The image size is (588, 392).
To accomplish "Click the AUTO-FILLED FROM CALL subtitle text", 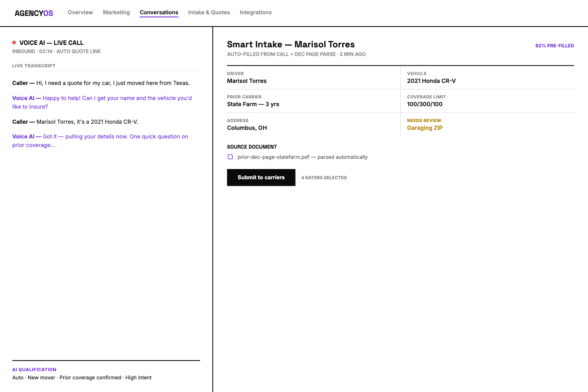I will 296,54.
